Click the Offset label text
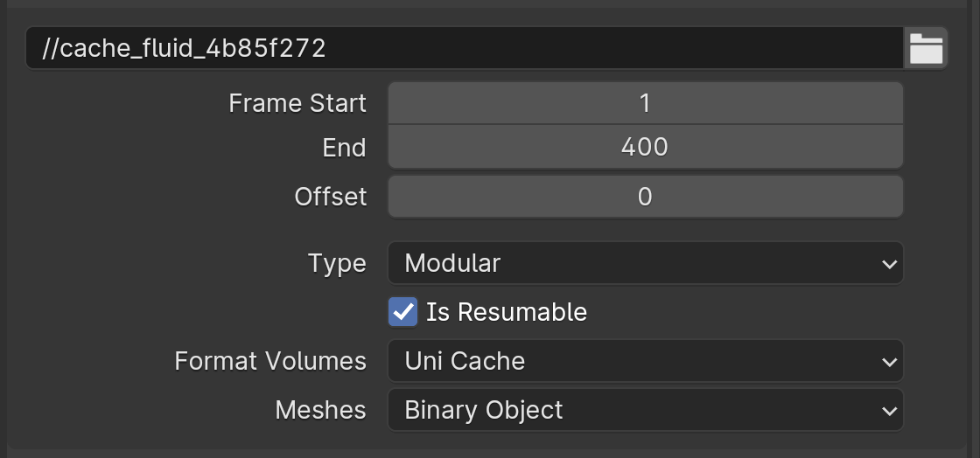 coord(331,197)
